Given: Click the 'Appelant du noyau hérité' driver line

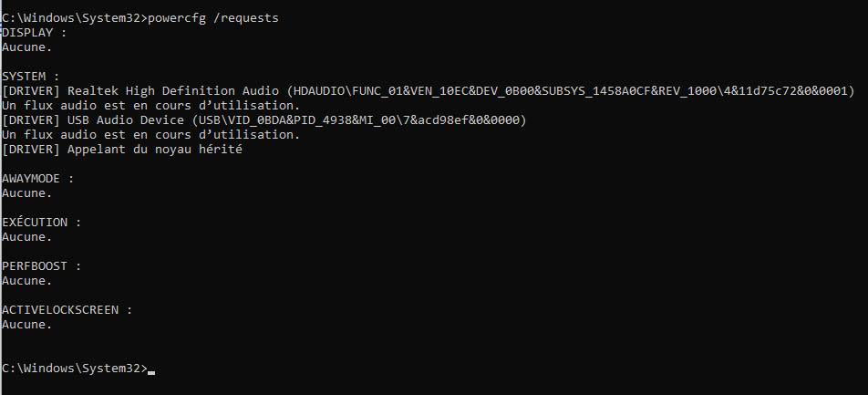Looking at the screenshot, I should 121,149.
